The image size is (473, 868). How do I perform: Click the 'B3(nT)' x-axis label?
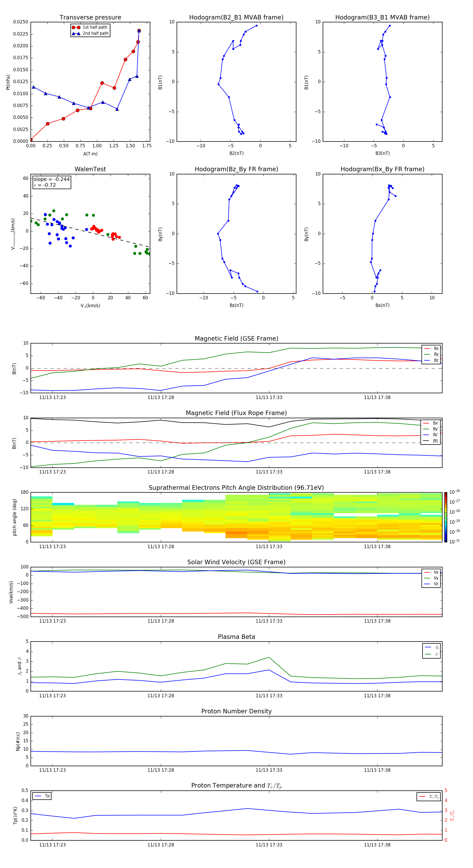(382, 153)
